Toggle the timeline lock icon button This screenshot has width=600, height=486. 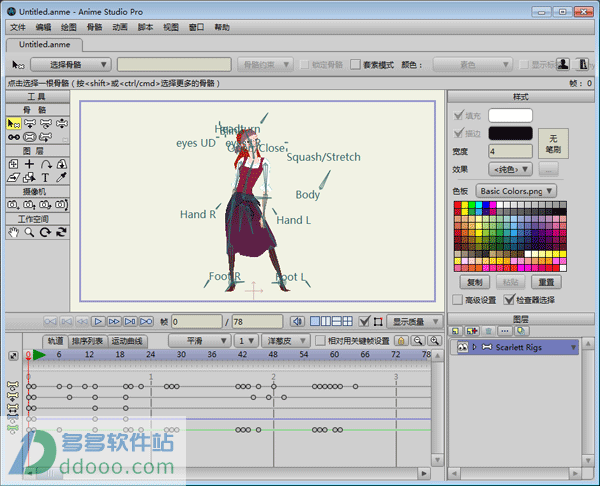point(401,341)
